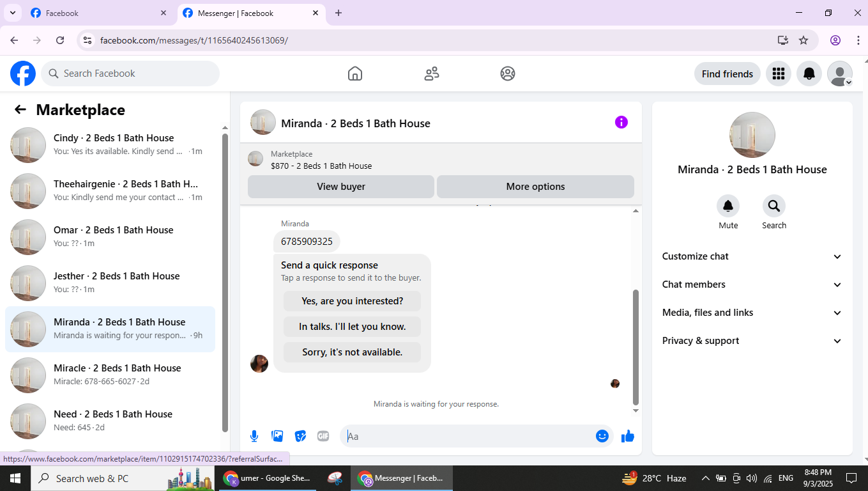Show hidden system tray icons
868x491 pixels.
(x=705, y=478)
